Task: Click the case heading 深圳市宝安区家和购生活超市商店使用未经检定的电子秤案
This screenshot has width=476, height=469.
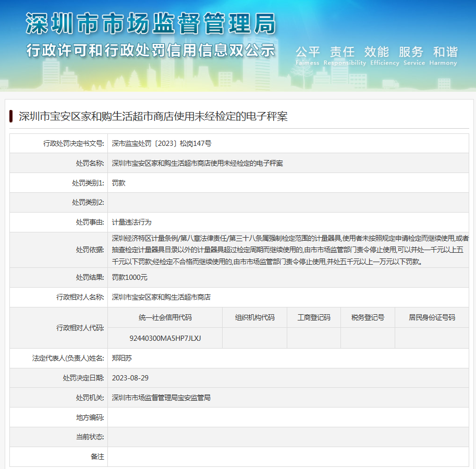Action: (x=153, y=117)
